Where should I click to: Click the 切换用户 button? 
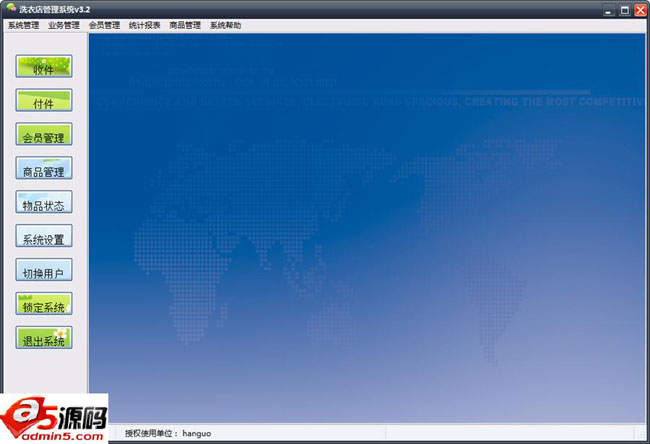44,270
